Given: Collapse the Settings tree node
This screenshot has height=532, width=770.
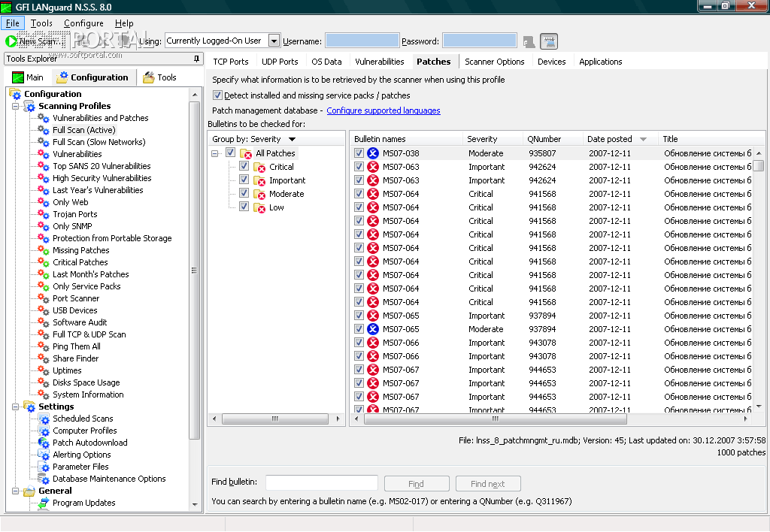Looking at the screenshot, I should click(15, 407).
